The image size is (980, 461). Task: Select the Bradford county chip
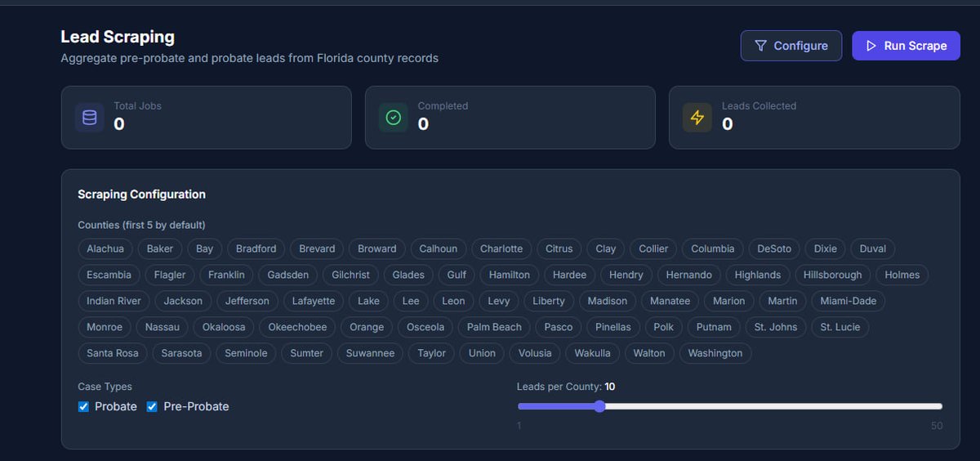(256, 248)
